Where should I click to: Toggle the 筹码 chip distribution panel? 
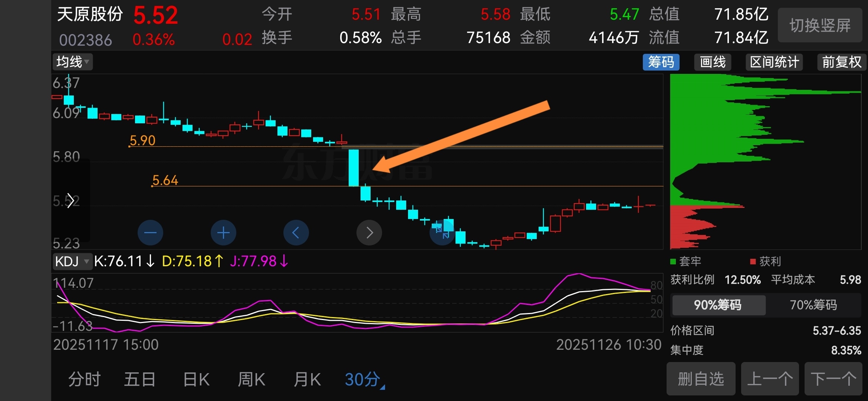point(661,62)
